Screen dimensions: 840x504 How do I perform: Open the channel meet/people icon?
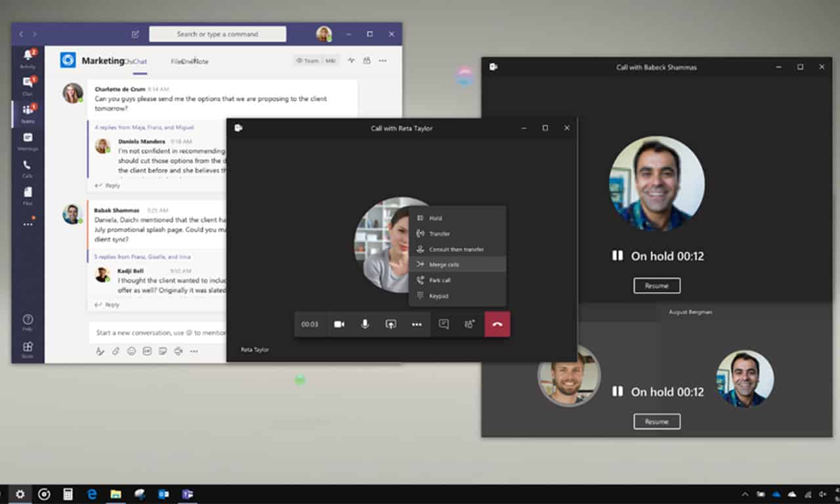(367, 60)
